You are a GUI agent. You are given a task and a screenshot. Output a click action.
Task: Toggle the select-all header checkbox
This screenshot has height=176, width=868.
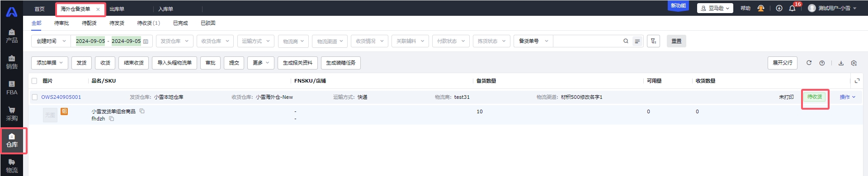[34, 81]
